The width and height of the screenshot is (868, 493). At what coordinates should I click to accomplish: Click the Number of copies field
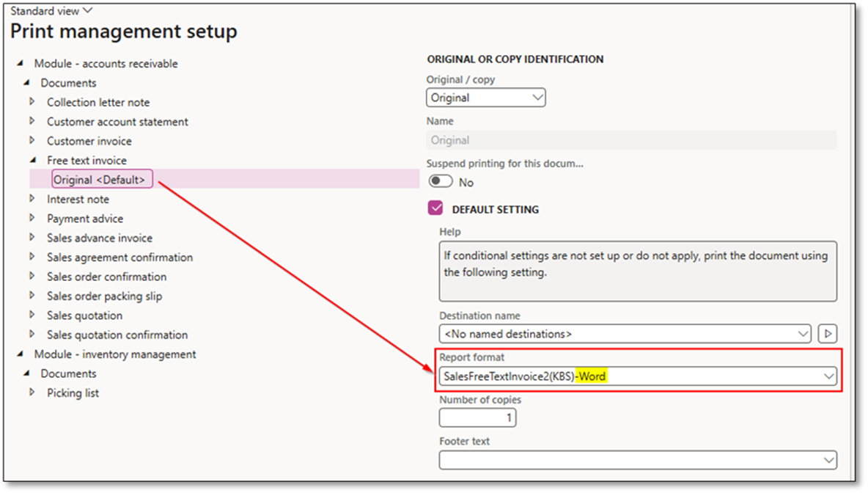tap(477, 418)
